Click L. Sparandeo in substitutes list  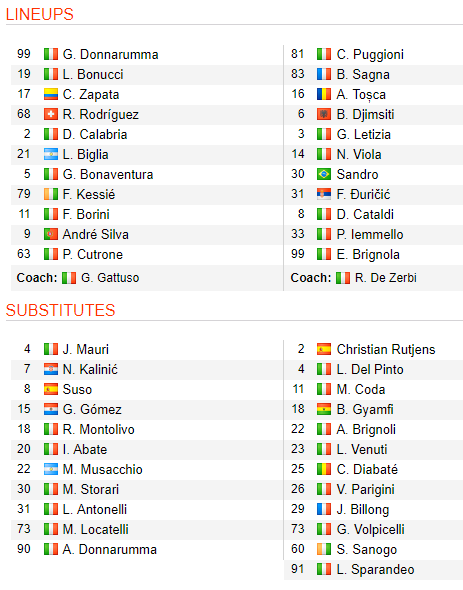pyautogui.click(x=375, y=569)
